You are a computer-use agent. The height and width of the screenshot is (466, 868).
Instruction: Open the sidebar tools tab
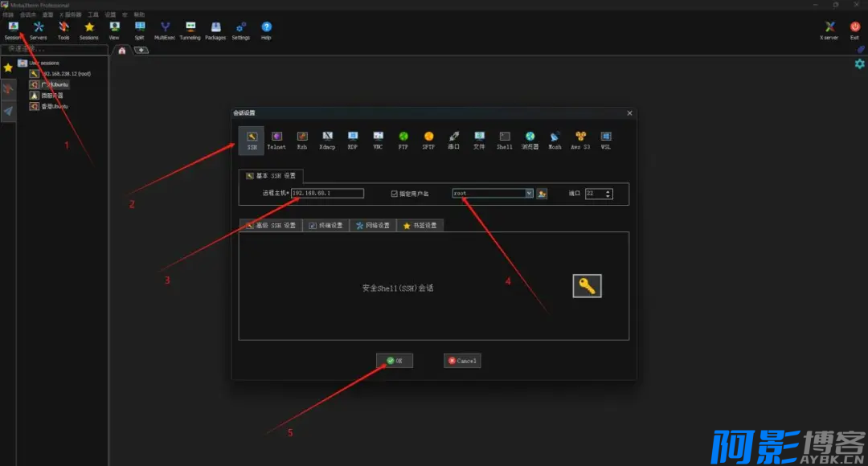8,89
